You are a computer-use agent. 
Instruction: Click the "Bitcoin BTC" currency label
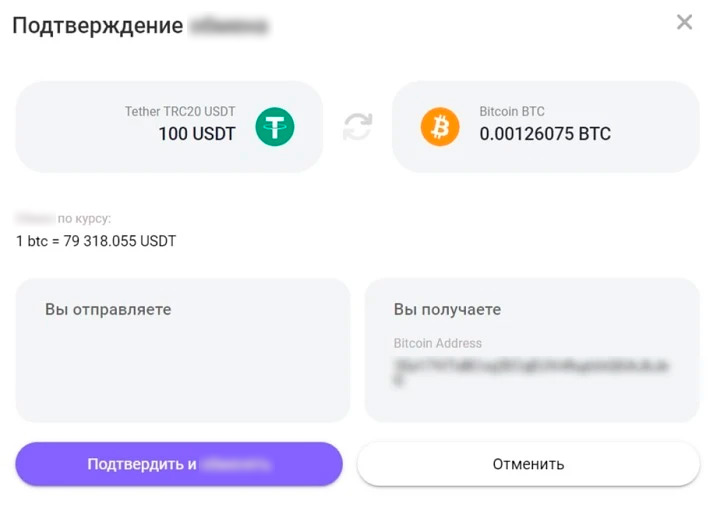512,112
